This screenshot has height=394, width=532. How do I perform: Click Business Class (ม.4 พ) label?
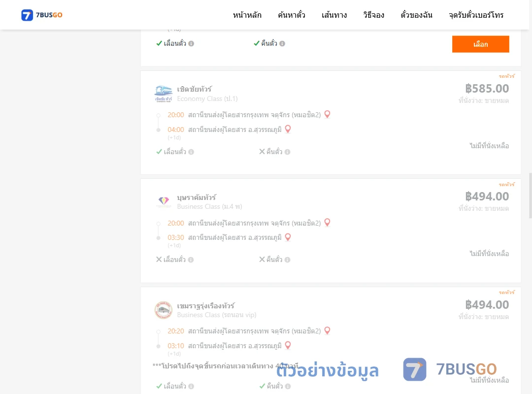(210, 207)
